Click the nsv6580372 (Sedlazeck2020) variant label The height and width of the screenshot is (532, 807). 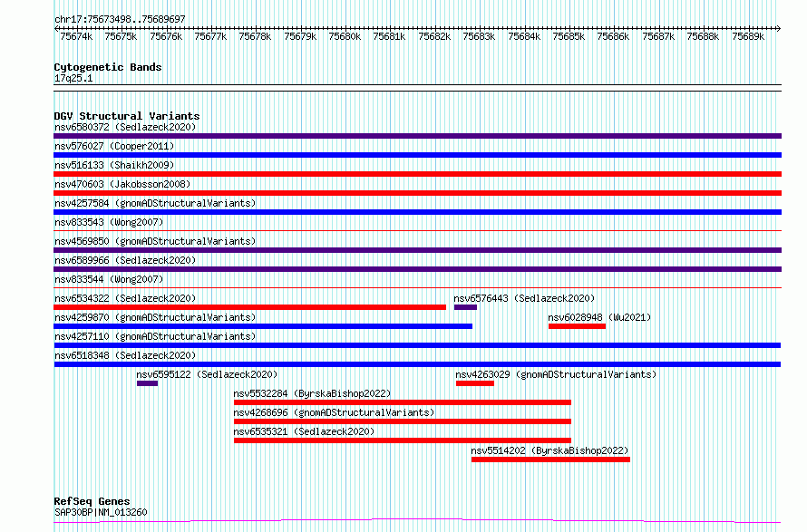125,127
